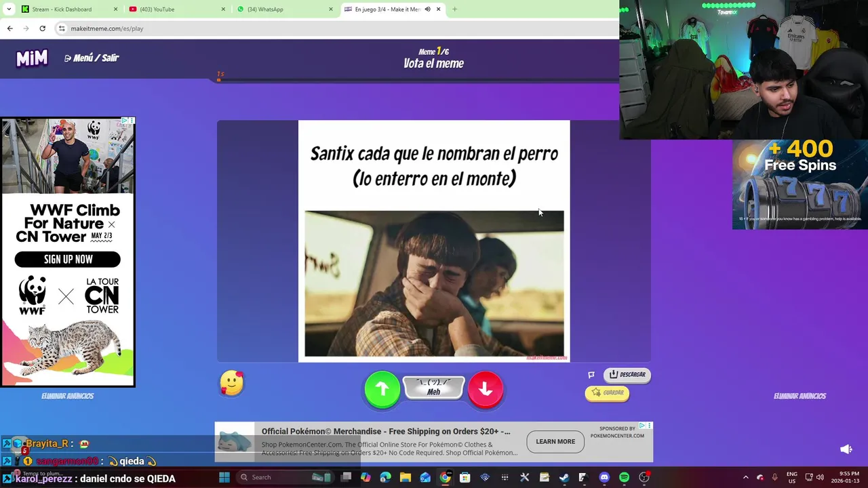Open Discord from taskbar

(604, 477)
